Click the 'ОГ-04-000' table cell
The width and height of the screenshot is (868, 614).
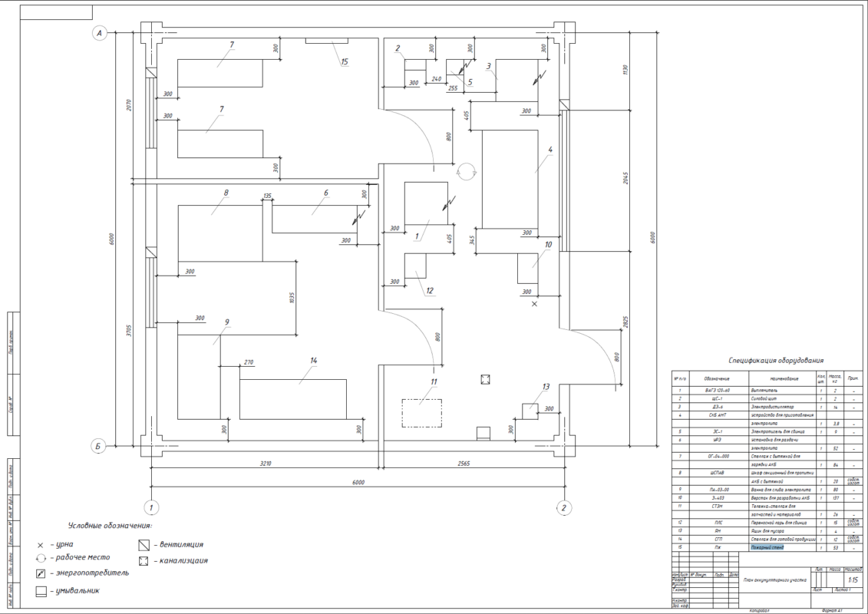point(718,456)
